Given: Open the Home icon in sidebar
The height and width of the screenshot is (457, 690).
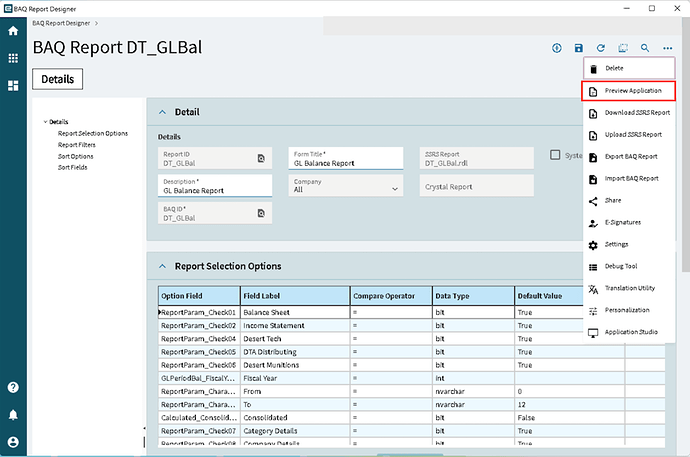Looking at the screenshot, I should coord(13,31).
